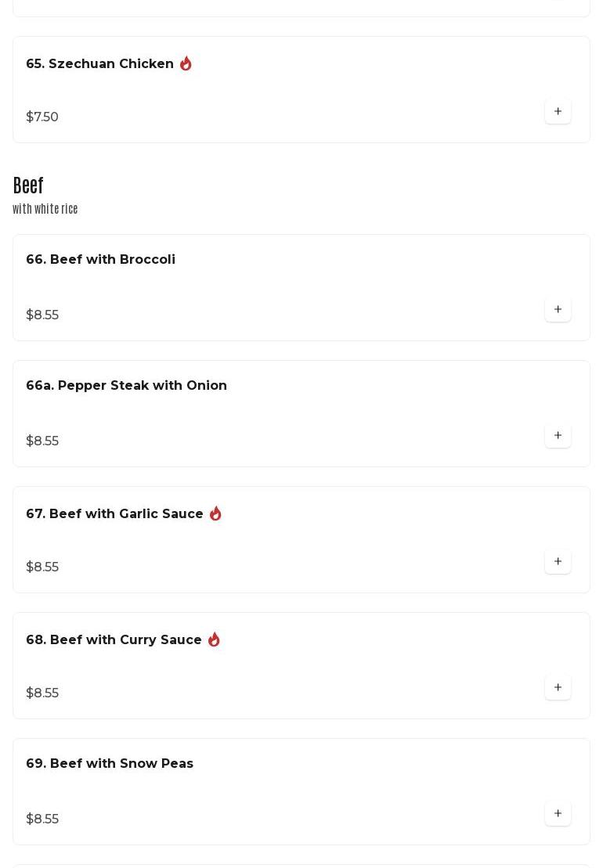Click the flame icon next to Curry Sauce
This screenshot has height=868, width=603.
(214, 639)
